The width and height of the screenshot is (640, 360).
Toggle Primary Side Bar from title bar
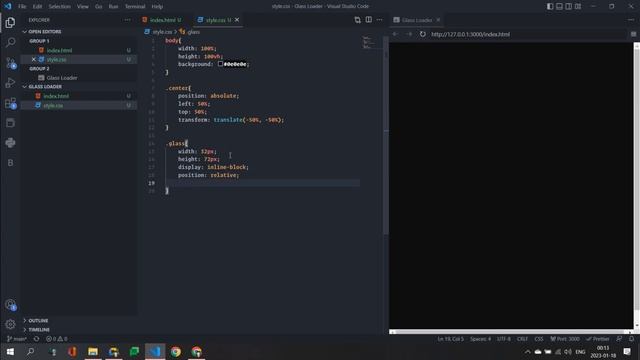(550, 6)
